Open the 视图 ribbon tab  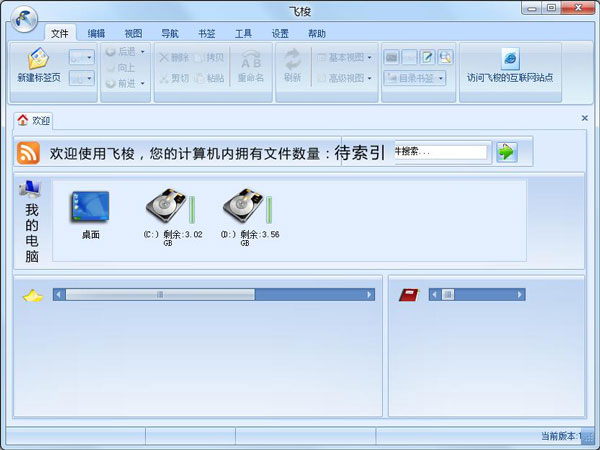[x=133, y=34]
